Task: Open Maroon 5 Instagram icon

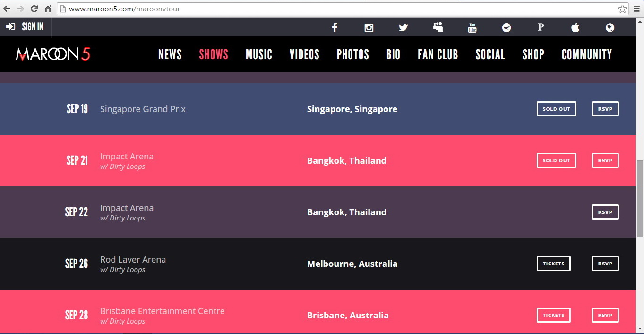Action: 369,27
